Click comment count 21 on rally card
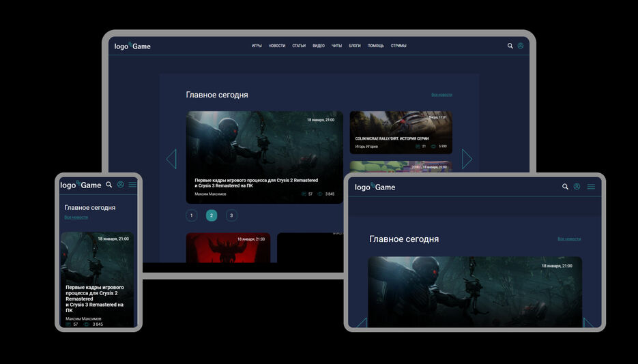 tap(424, 147)
